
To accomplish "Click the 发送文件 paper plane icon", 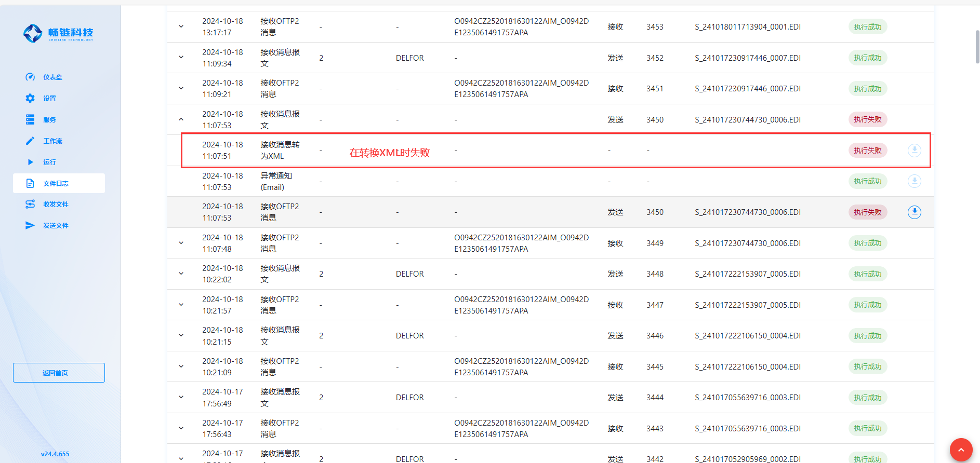I will click(x=30, y=225).
